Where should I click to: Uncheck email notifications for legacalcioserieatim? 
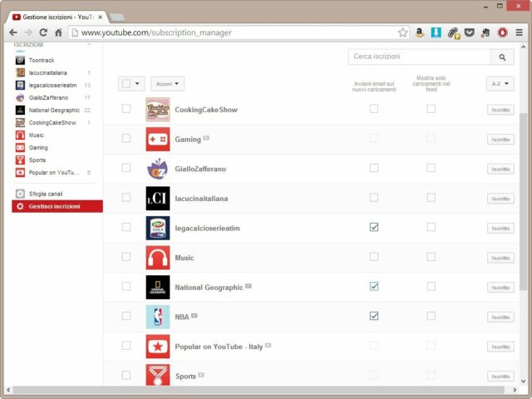374,227
